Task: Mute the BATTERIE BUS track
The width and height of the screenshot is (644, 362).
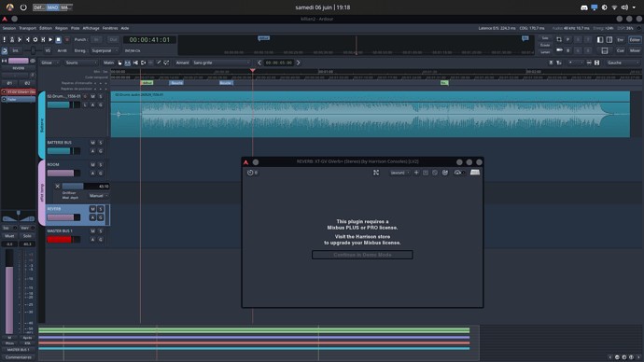Action: point(92,143)
